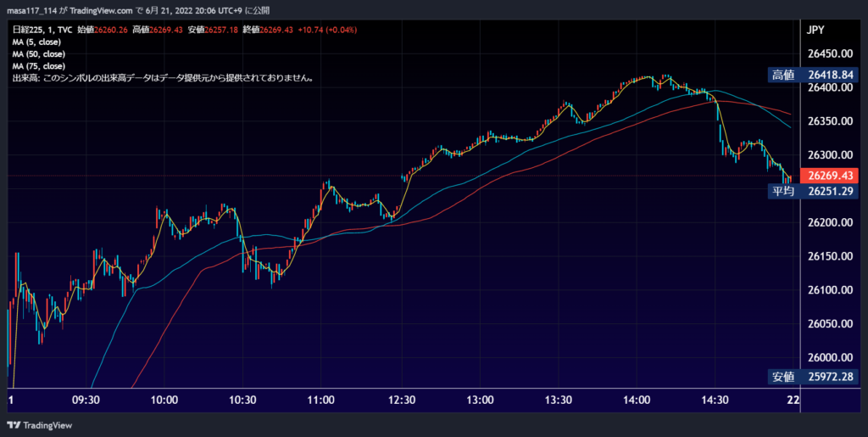Click the 26150.00 price axis label
868x437 pixels.
point(829,256)
